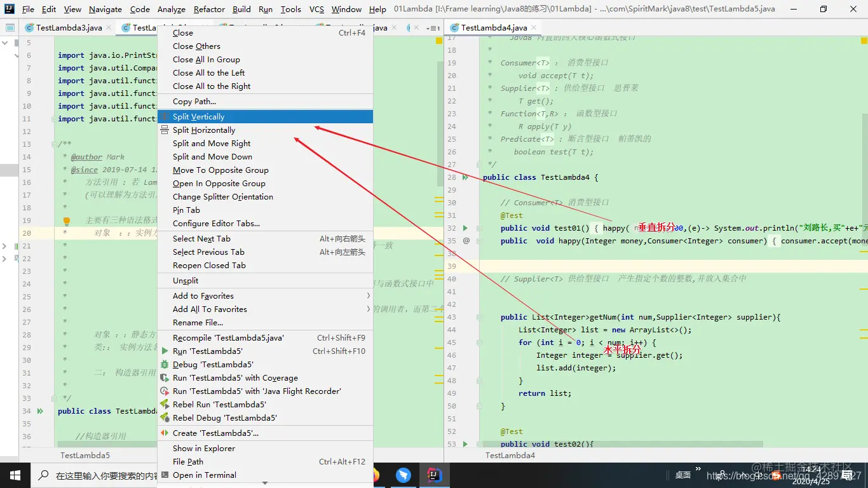
Task: Choose Reopen Closed Tab
Action: pos(265,266)
